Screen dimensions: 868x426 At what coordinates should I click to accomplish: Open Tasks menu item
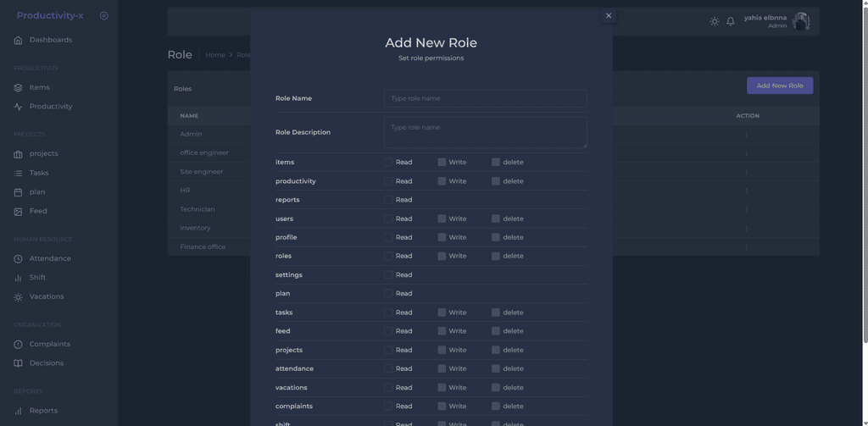[39, 173]
